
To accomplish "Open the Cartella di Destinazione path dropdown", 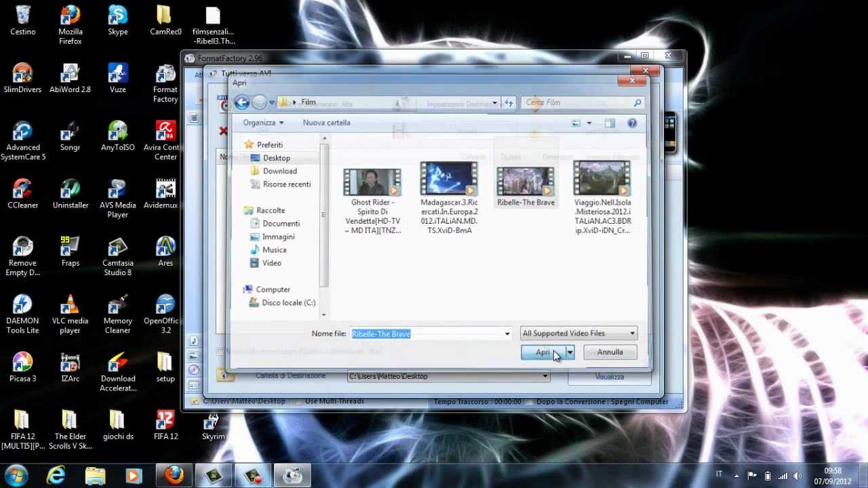I will [545, 376].
